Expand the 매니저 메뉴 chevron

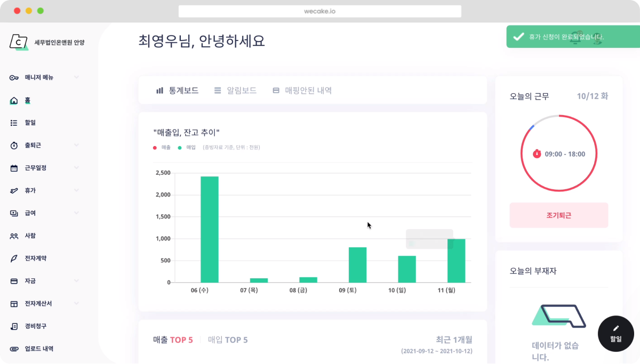(x=76, y=77)
